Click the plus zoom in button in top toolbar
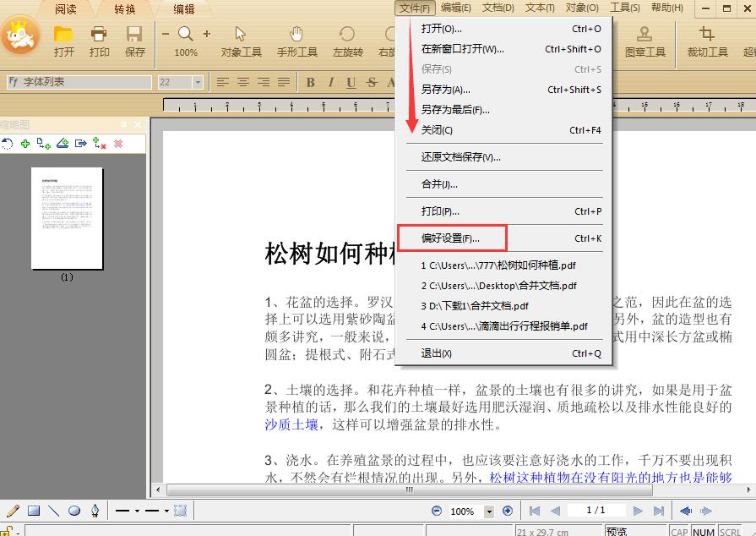The width and height of the screenshot is (756, 536). pyautogui.click(x=207, y=34)
